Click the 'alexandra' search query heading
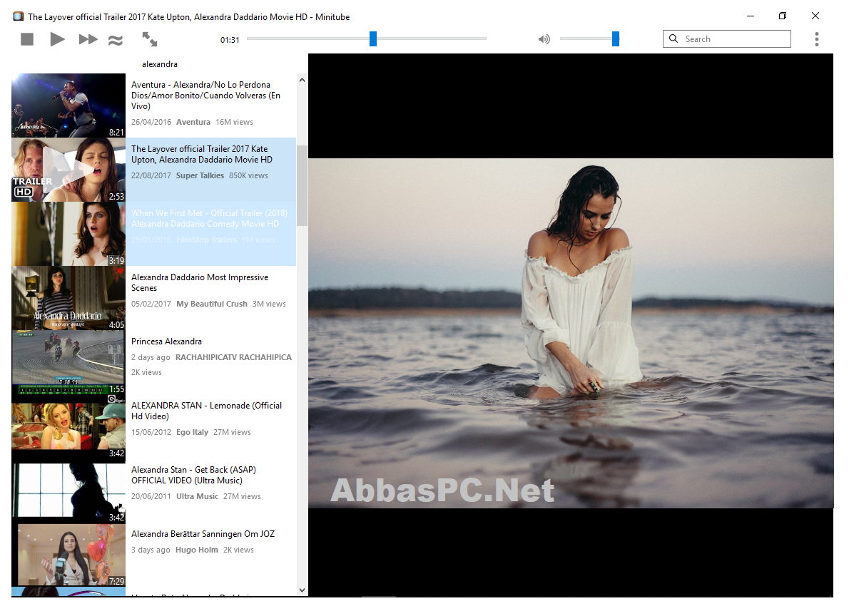Image resolution: width=849 pixels, height=616 pixels. 160,64
